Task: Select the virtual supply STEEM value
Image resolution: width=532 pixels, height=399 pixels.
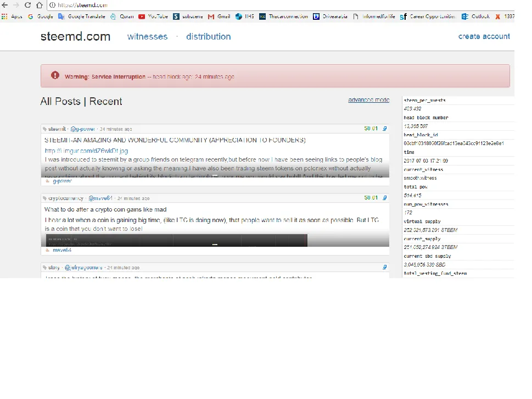Action: point(430,230)
